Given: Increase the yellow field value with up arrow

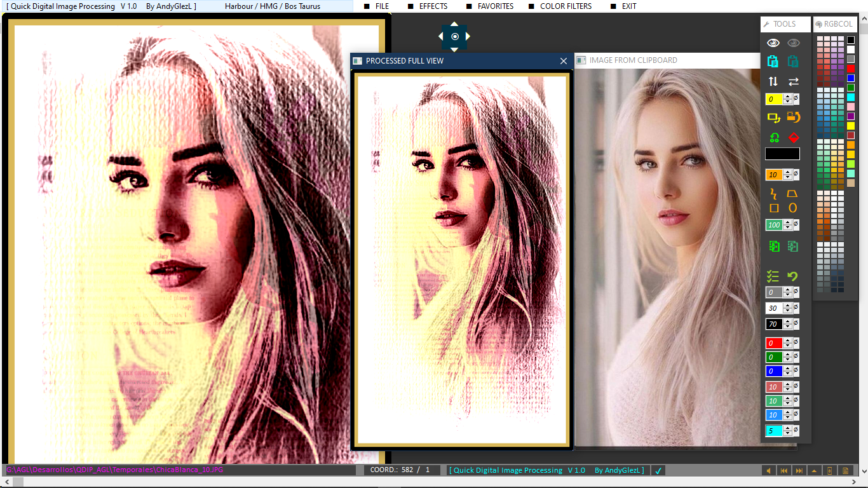Looking at the screenshot, I should coord(788,97).
